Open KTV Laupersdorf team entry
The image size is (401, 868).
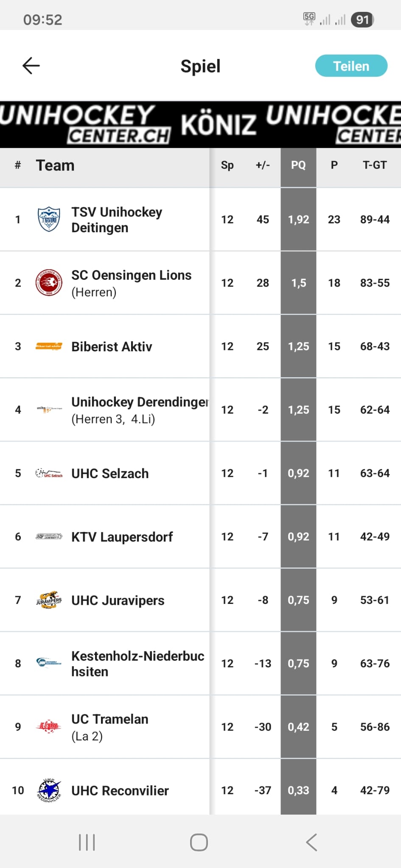122,537
